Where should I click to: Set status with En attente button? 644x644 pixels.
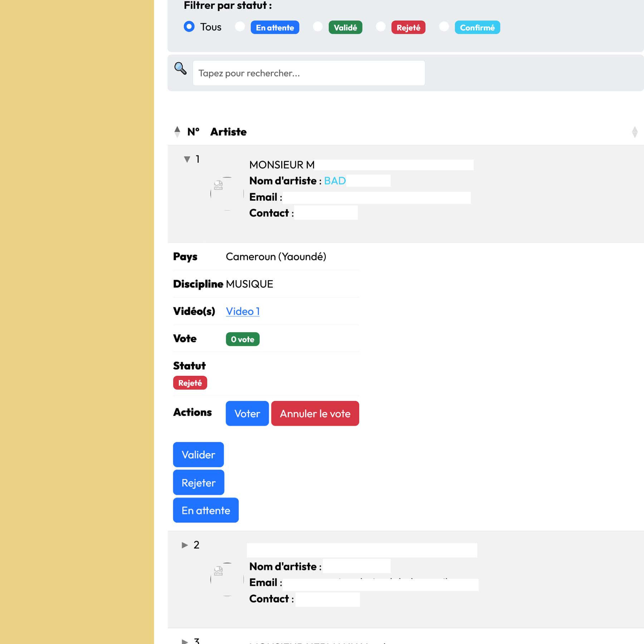(x=206, y=511)
